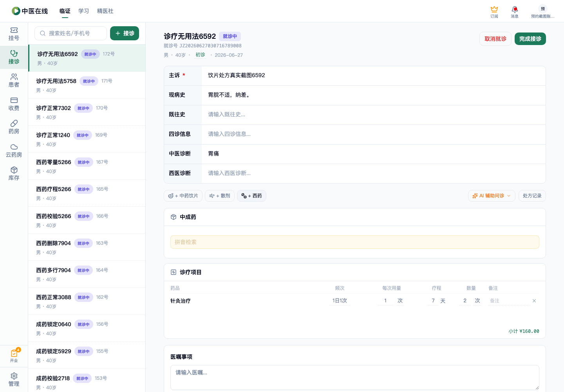Viewport: 564px width, 392px height.
Task: Select patient 诊疗正常1240
Action: 87,139
